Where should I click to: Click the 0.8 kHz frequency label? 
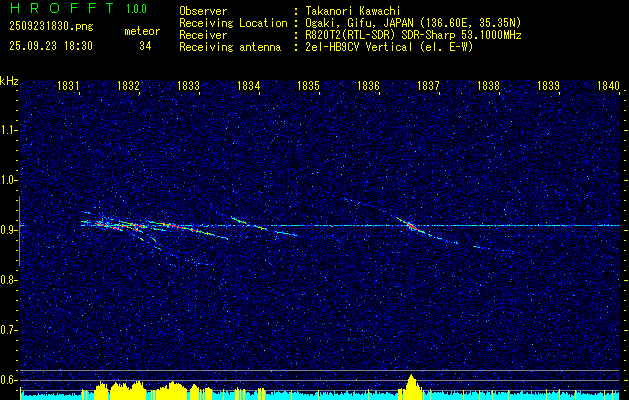(x=8, y=280)
